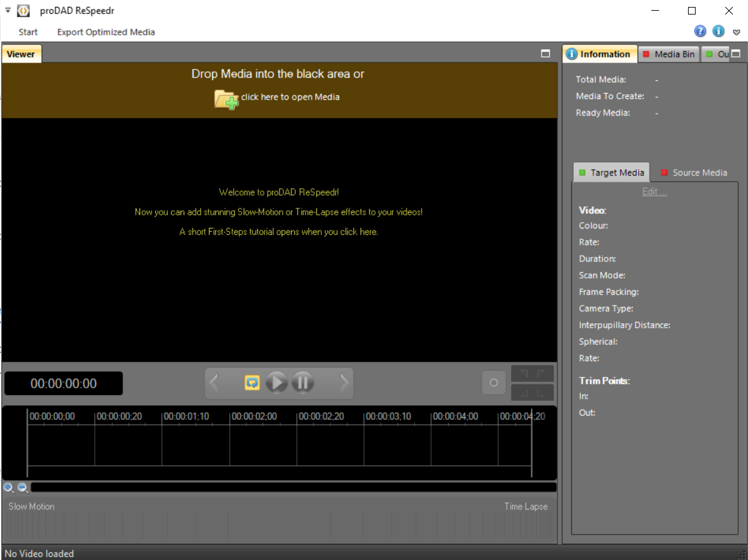Image resolution: width=748 pixels, height=560 pixels.
Task: Click the round record marker button
Action: pyautogui.click(x=494, y=383)
